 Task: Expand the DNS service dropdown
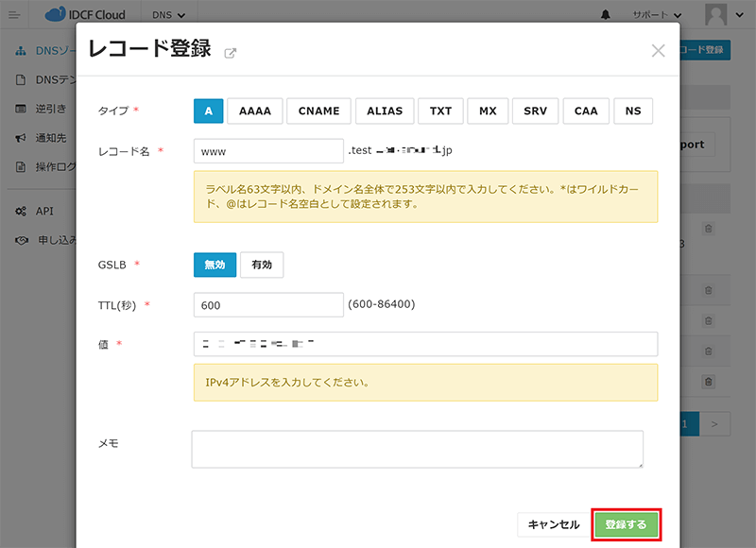[168, 15]
